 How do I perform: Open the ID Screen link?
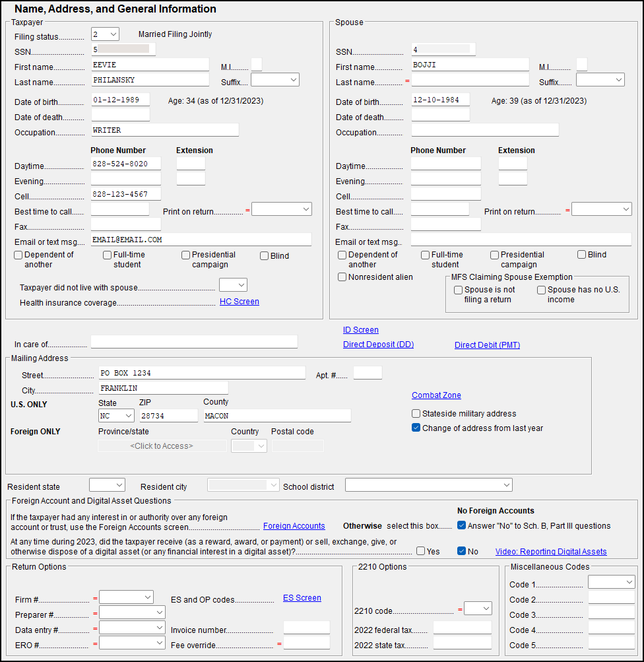(x=361, y=330)
